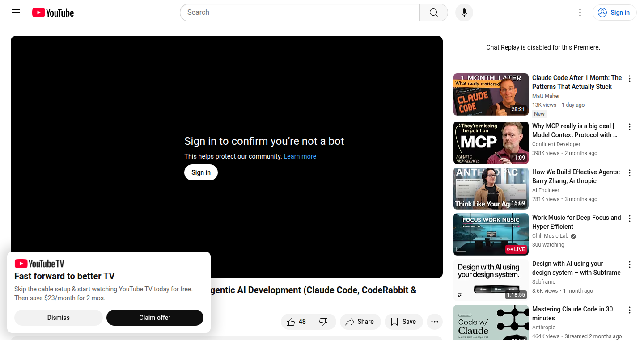This screenshot has width=644, height=340.
Task: Focus the Search input field
Action: (300, 13)
